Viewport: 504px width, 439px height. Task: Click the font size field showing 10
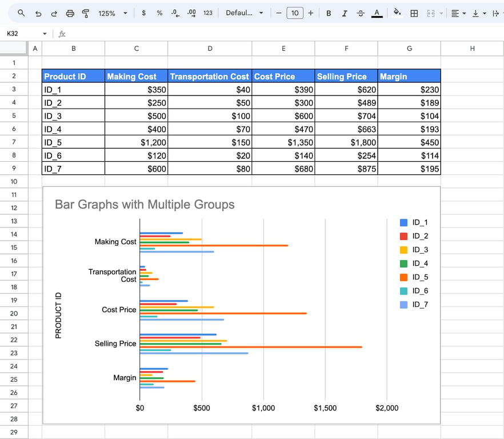coord(295,13)
